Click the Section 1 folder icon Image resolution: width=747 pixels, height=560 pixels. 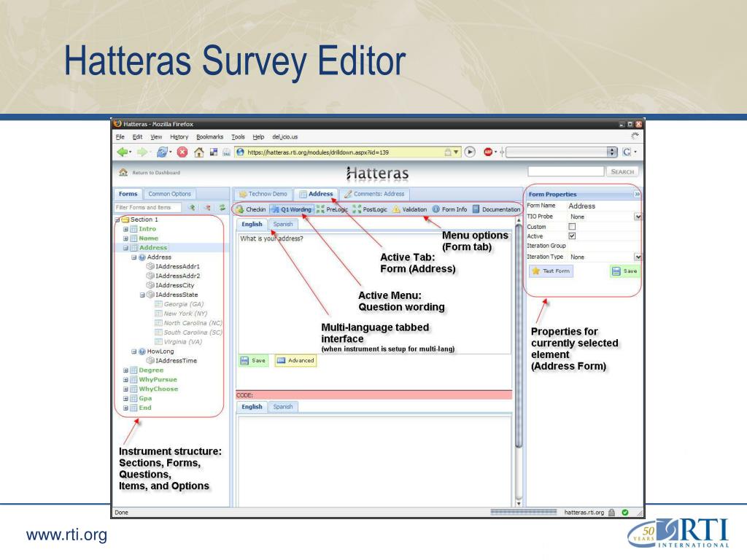[x=125, y=219]
